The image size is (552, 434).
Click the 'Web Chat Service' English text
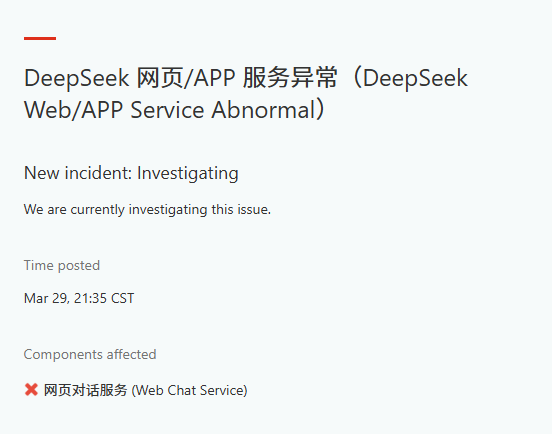click(189, 391)
